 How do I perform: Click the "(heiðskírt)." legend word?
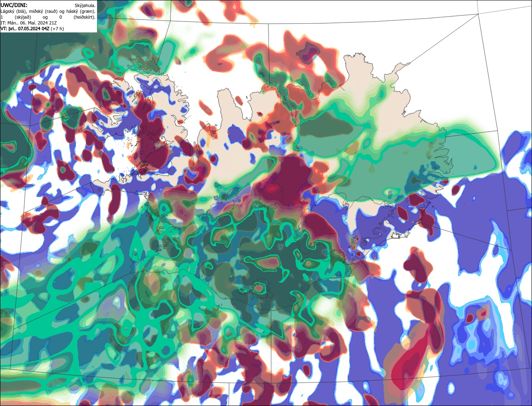[x=84, y=17]
